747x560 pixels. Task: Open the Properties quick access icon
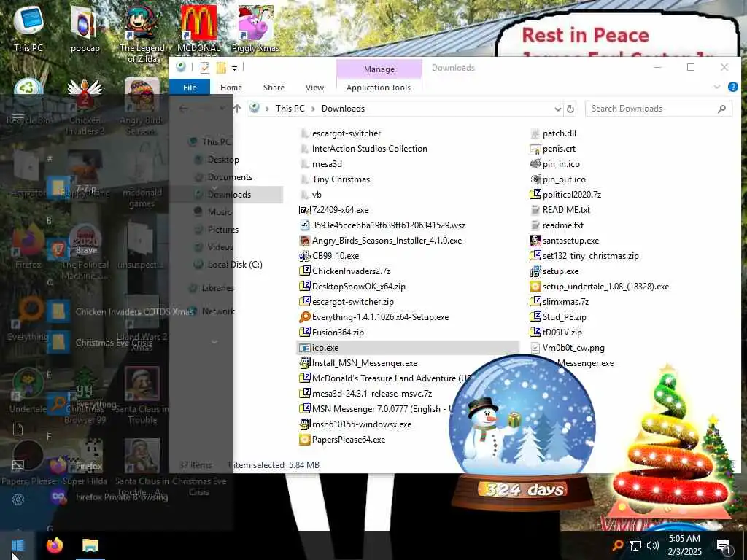point(205,68)
